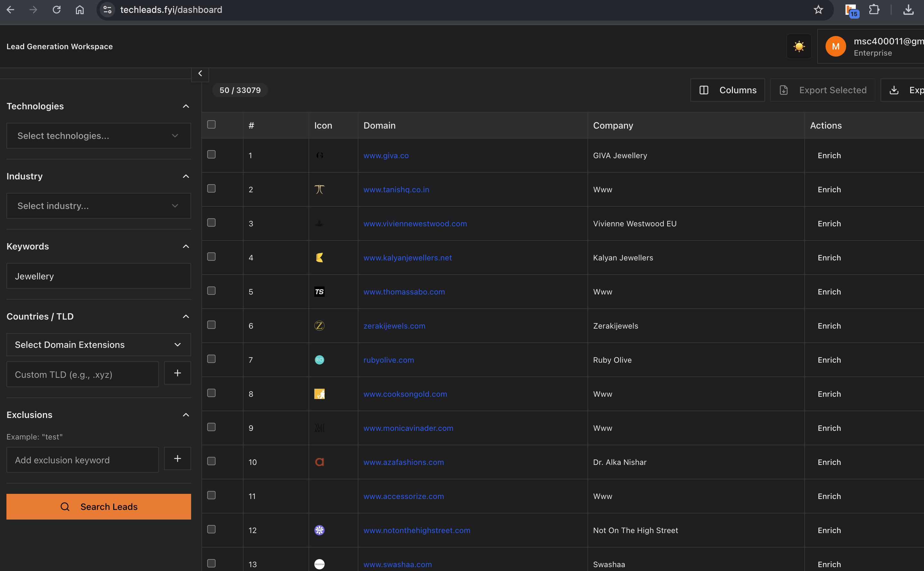924x571 pixels.
Task: Collapse the Exclusions section
Action: point(186,414)
